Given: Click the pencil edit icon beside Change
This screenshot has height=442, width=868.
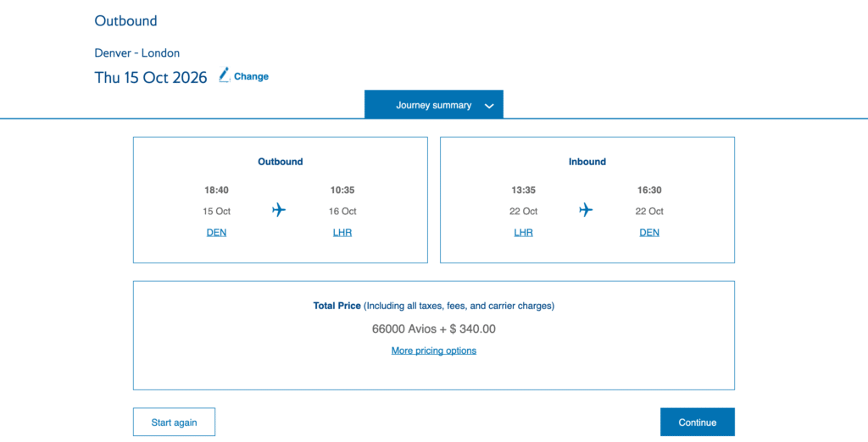Looking at the screenshot, I should click(224, 75).
